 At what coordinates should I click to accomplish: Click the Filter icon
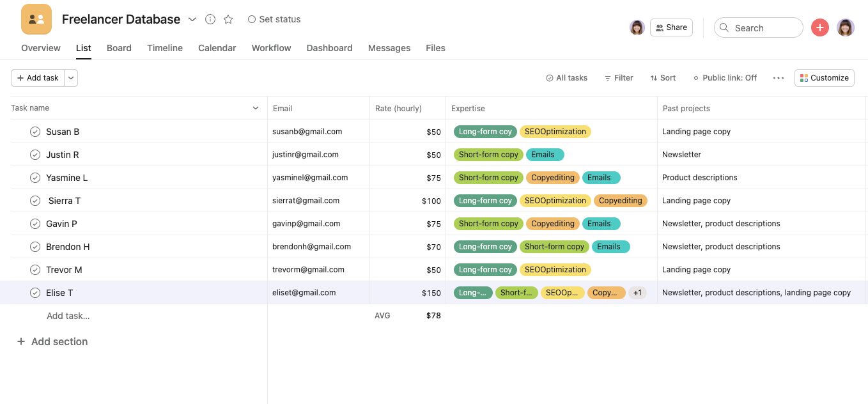(608, 77)
